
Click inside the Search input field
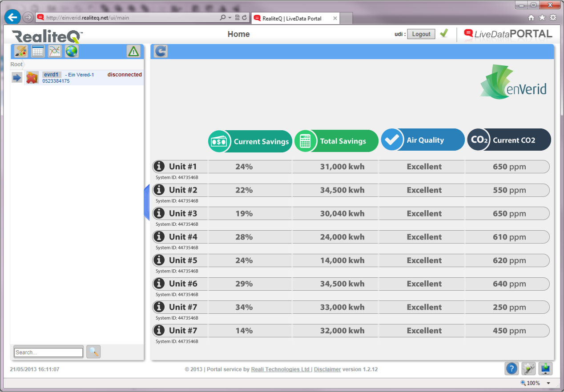tap(48, 352)
